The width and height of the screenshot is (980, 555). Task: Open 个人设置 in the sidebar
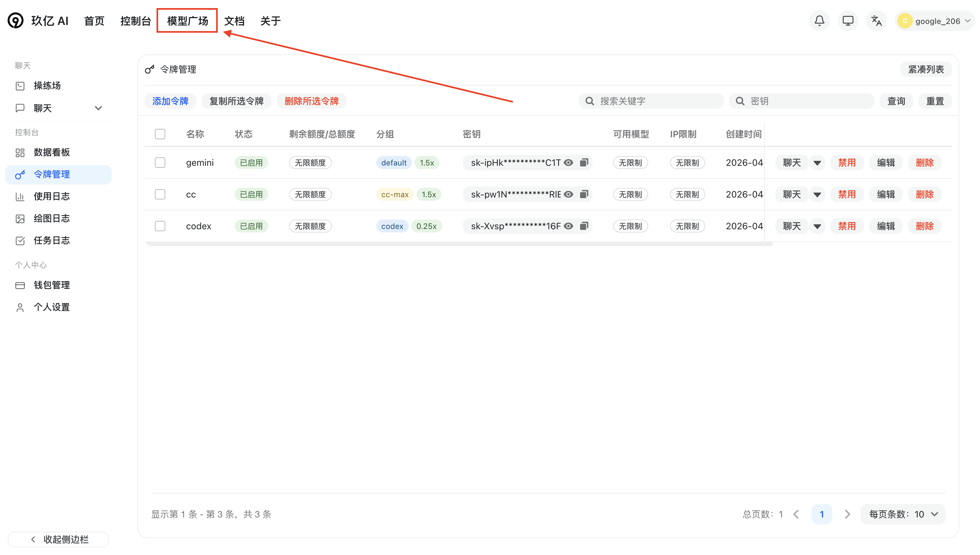pos(58,307)
